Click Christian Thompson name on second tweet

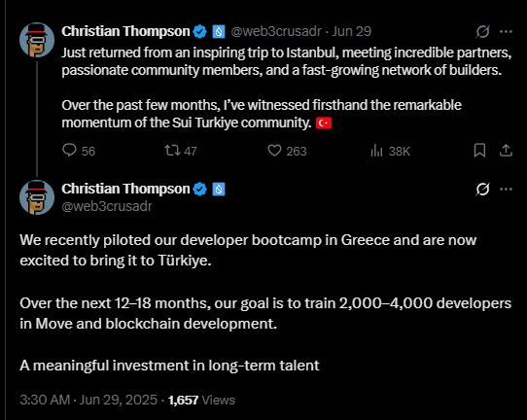125,189
